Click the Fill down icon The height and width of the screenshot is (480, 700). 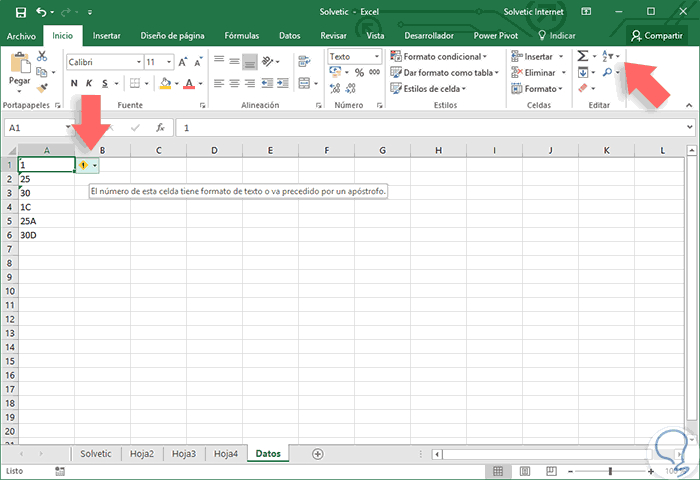583,72
